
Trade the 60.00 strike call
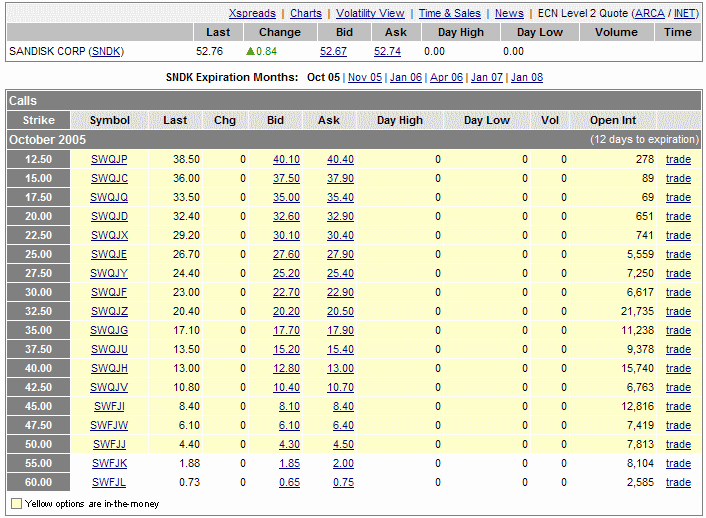[x=678, y=482]
